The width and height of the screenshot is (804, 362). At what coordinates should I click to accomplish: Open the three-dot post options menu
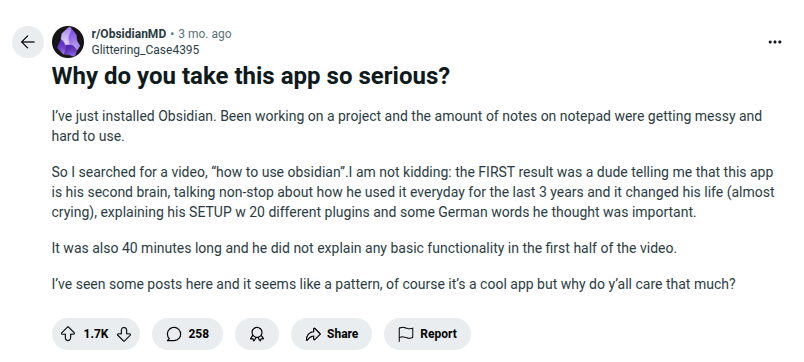775,42
